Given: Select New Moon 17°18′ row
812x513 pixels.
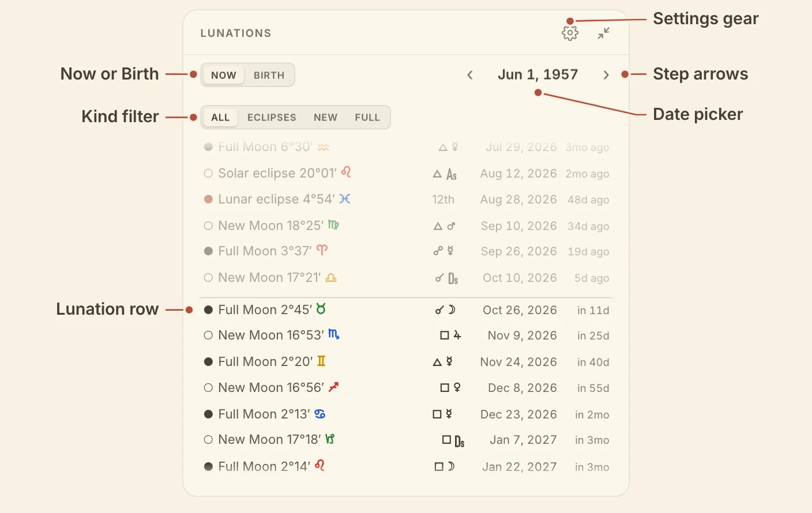Looking at the screenshot, I should (406, 440).
